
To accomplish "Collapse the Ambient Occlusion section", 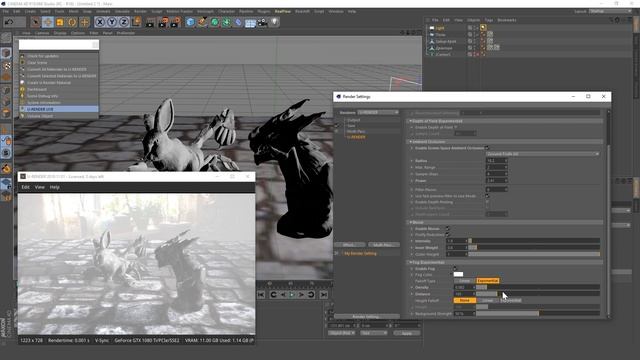I will coord(411,142).
